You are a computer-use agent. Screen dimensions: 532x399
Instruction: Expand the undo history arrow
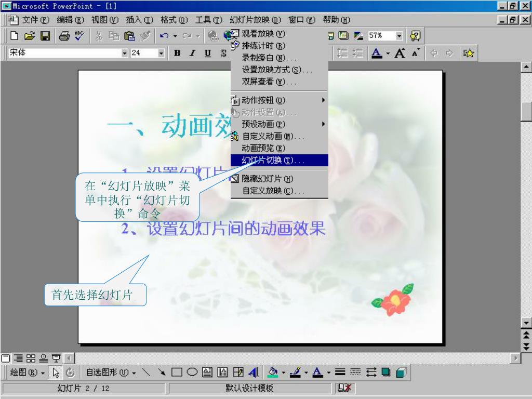(175, 36)
